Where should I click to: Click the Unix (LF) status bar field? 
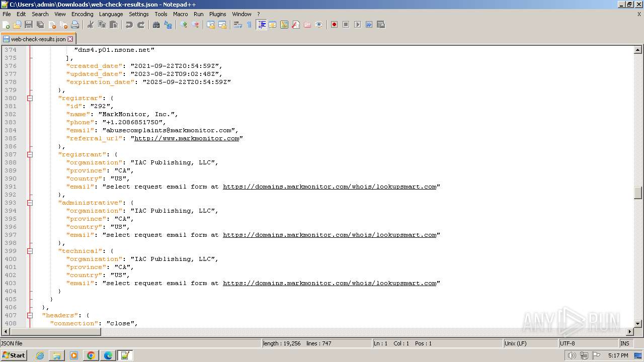tap(530, 343)
